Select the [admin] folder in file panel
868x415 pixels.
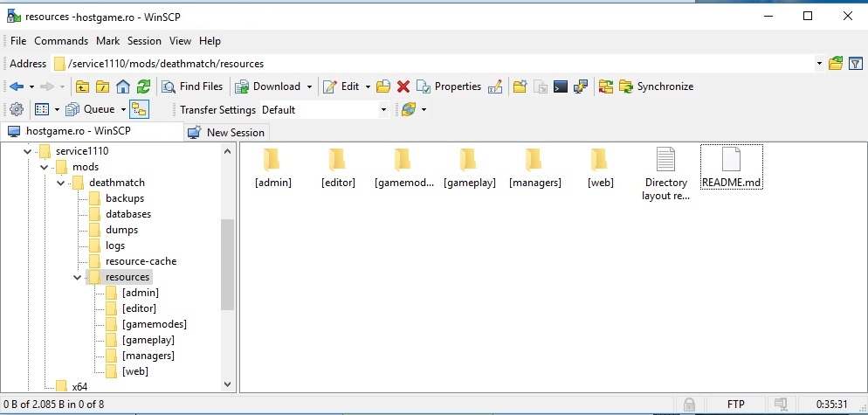pos(273,168)
